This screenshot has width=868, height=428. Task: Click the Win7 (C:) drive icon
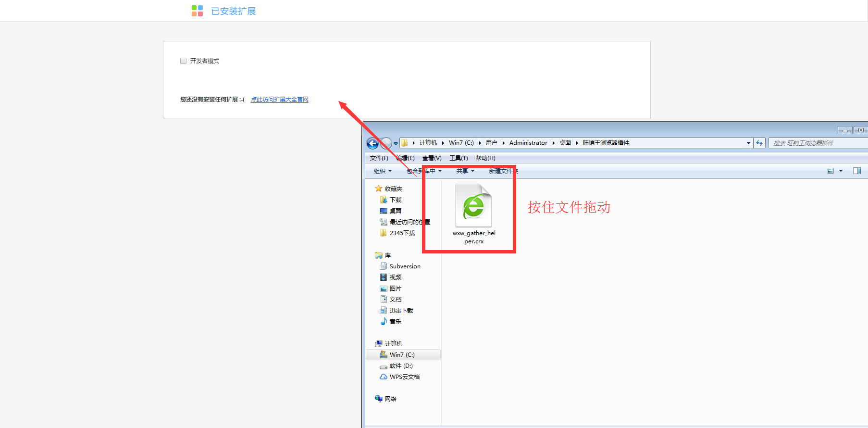[x=384, y=354]
